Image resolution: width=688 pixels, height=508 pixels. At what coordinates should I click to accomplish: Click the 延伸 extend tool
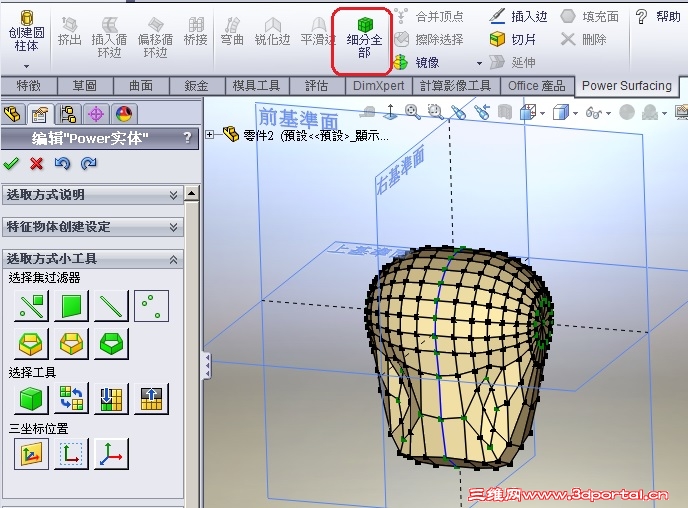pos(512,62)
